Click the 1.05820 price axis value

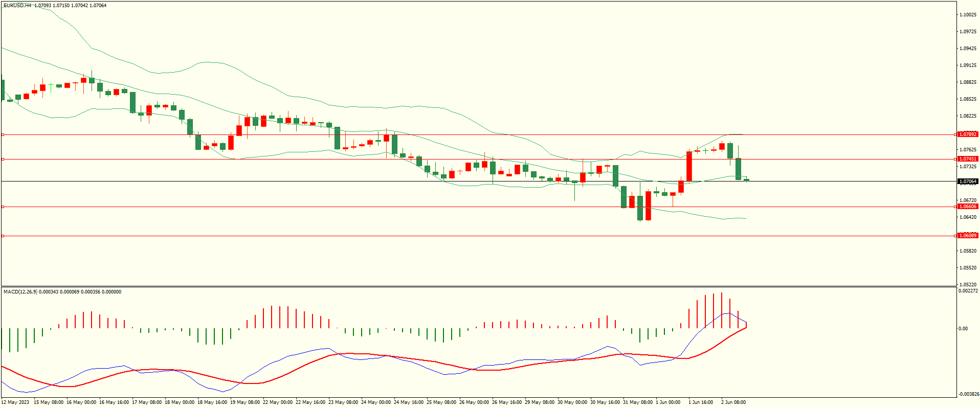tap(968, 251)
